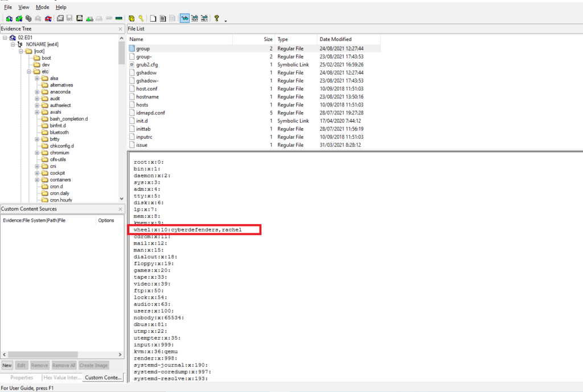Screen dimensions: 583x392
Task: Click the Help question mark icon
Action: tap(216, 18)
